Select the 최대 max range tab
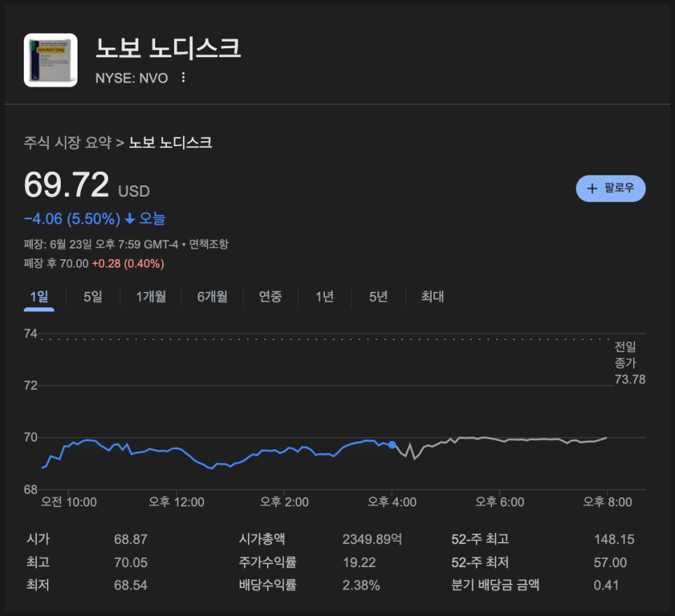 (x=433, y=297)
